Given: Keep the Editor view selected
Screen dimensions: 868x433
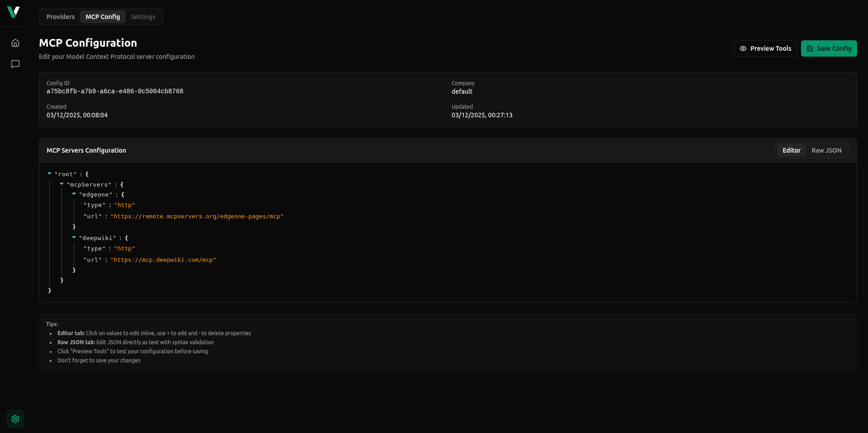Looking at the screenshot, I should (x=791, y=150).
